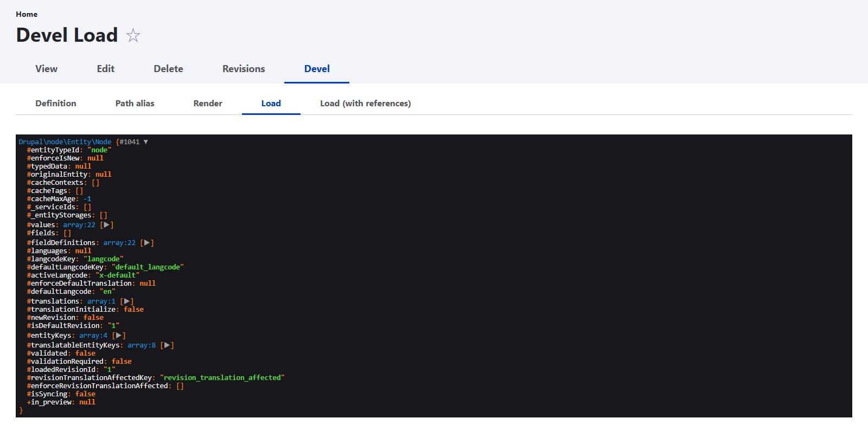Click the Devel Load page title
Screen dimensions: 868x431
(x=67, y=35)
